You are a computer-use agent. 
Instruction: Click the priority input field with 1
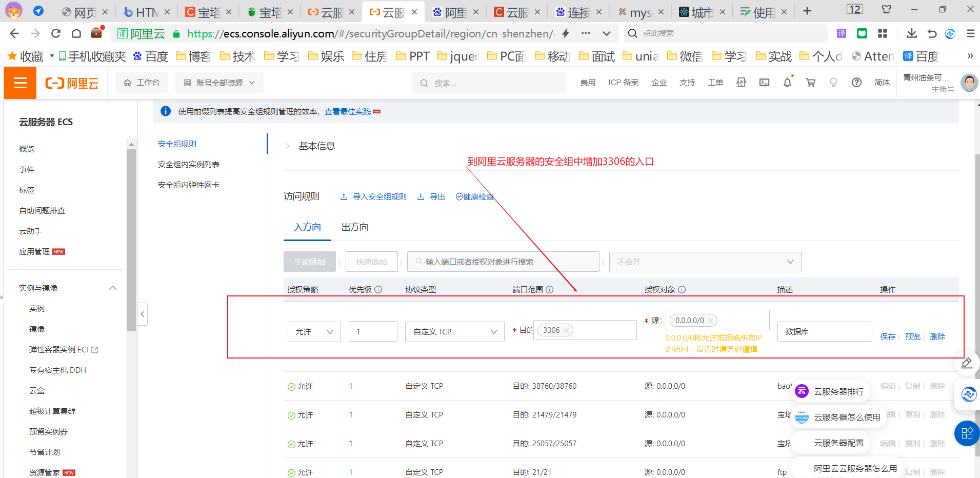pyautogui.click(x=373, y=332)
